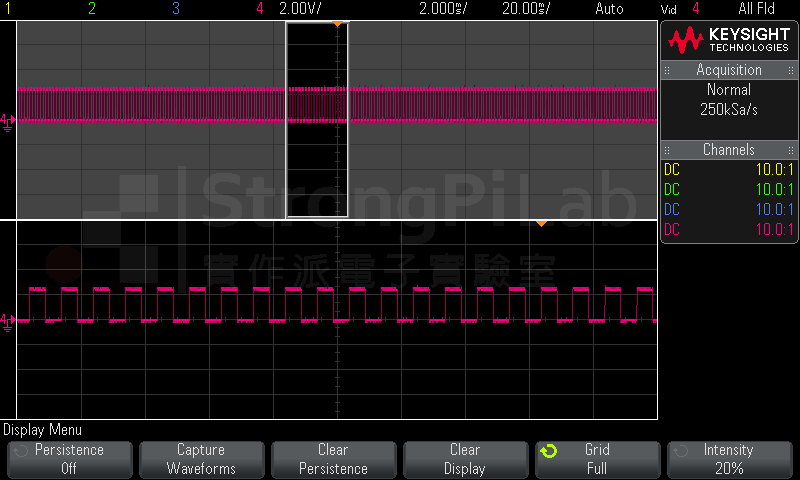Click the 20.00 ms/ timebase value
800x480 pixels.
pos(526,8)
